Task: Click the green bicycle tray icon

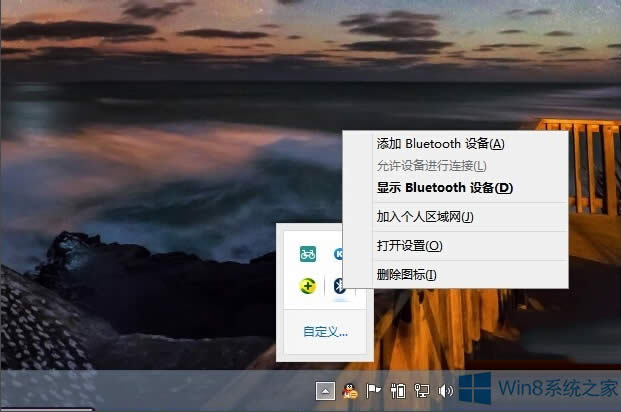Action: [308, 254]
